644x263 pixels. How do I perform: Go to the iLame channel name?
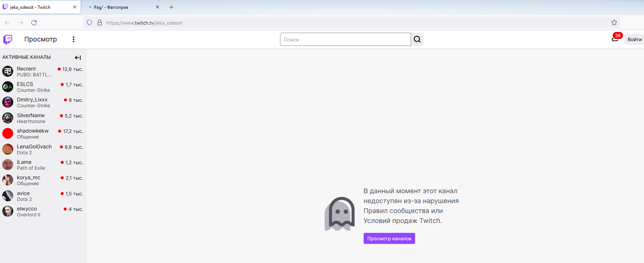(x=24, y=162)
